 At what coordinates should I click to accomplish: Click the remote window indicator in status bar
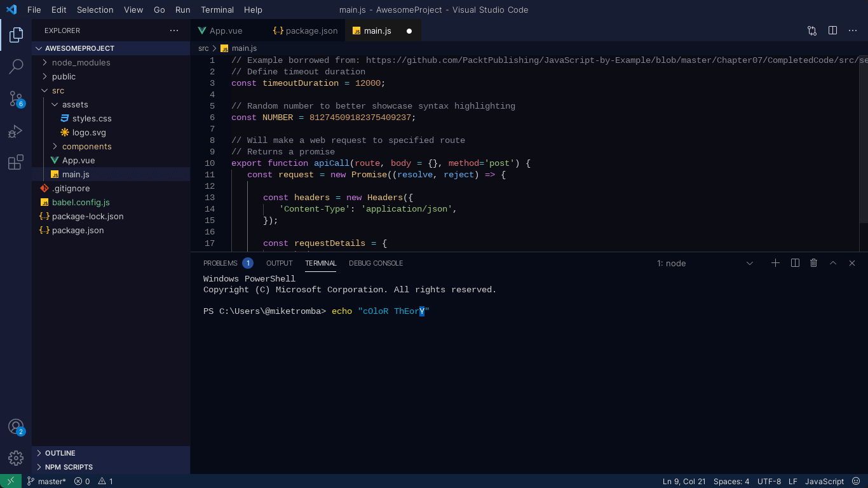point(11,481)
